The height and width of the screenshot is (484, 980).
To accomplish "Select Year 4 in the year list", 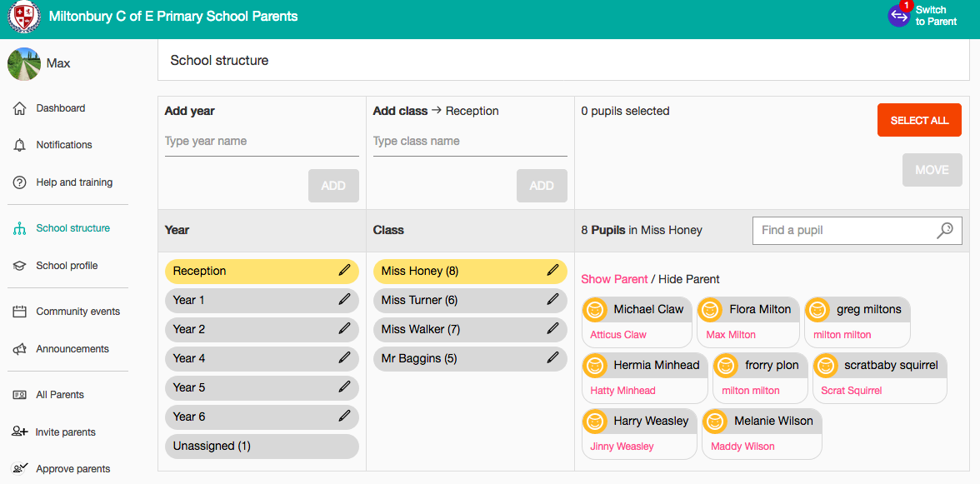I will click(x=262, y=358).
